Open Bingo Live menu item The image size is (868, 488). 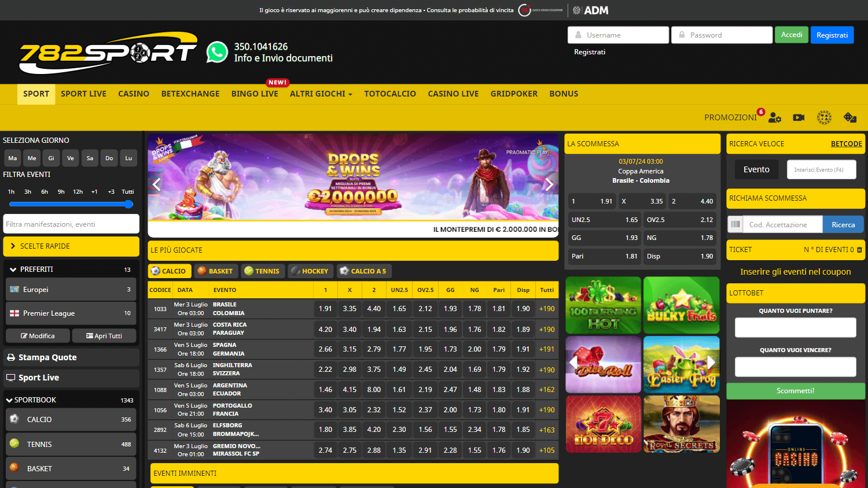(x=255, y=94)
